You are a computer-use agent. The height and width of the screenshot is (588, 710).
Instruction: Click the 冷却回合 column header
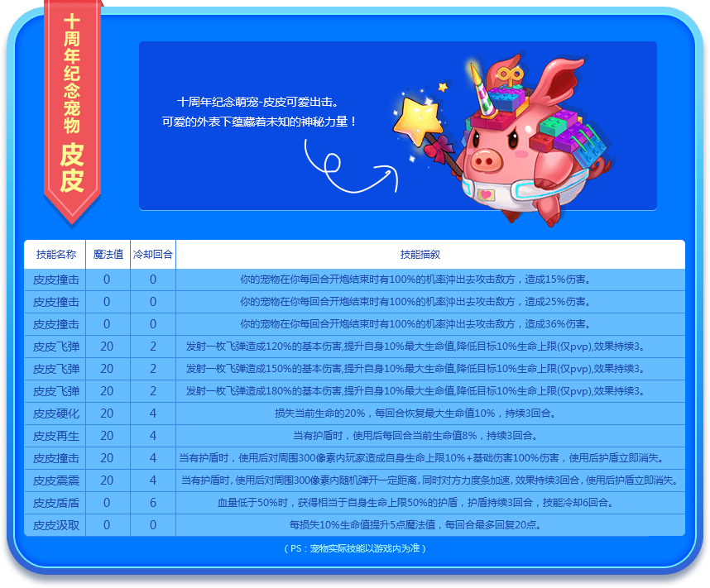pos(153,255)
